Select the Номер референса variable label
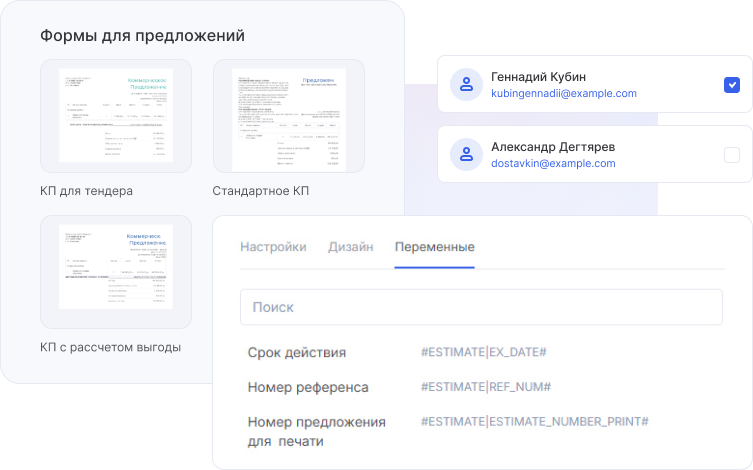 308,387
